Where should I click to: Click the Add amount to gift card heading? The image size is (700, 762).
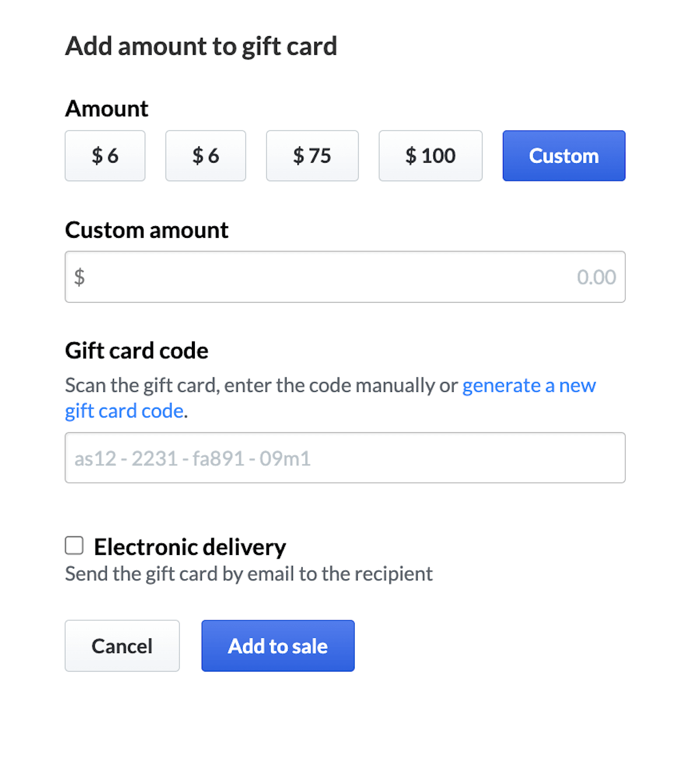[x=201, y=46]
